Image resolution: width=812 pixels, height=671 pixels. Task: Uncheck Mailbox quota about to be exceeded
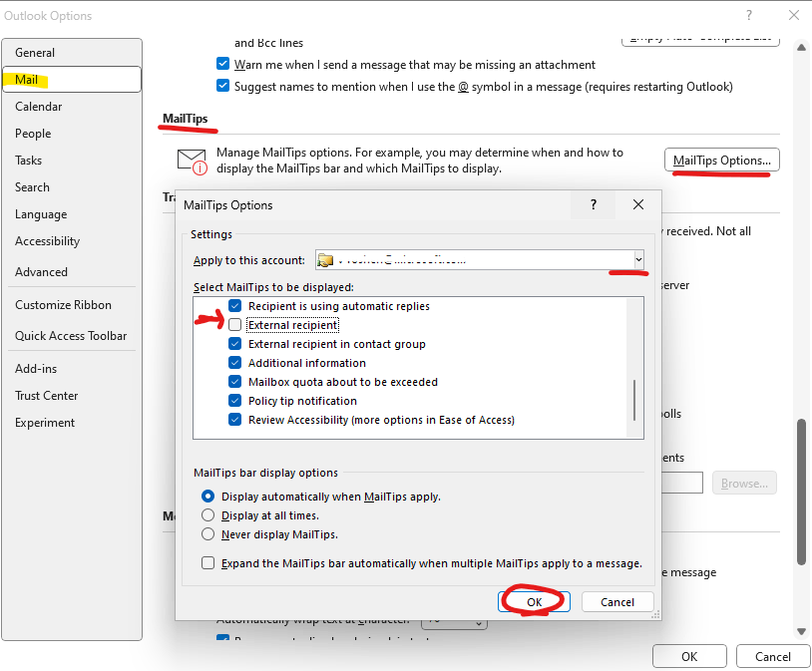tap(234, 382)
